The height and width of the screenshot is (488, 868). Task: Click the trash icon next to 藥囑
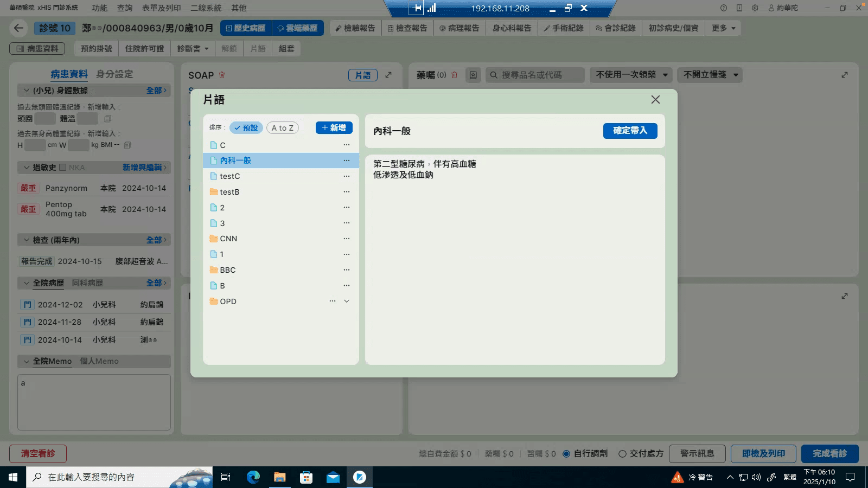click(x=455, y=75)
